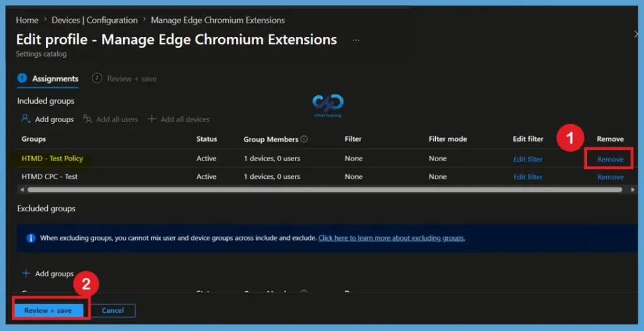Image resolution: width=644 pixels, height=331 pixels.
Task: Select the HTMD - Test Policy group
Action: (x=52, y=159)
